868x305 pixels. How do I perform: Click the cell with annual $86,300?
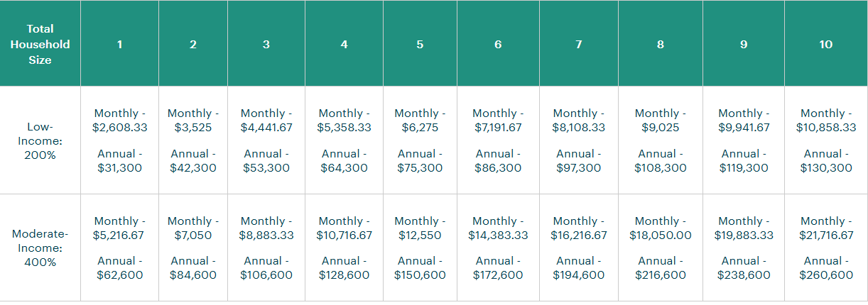click(498, 140)
